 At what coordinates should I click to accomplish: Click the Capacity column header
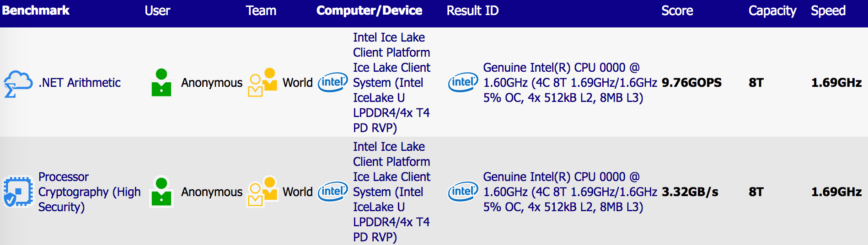pyautogui.click(x=772, y=11)
